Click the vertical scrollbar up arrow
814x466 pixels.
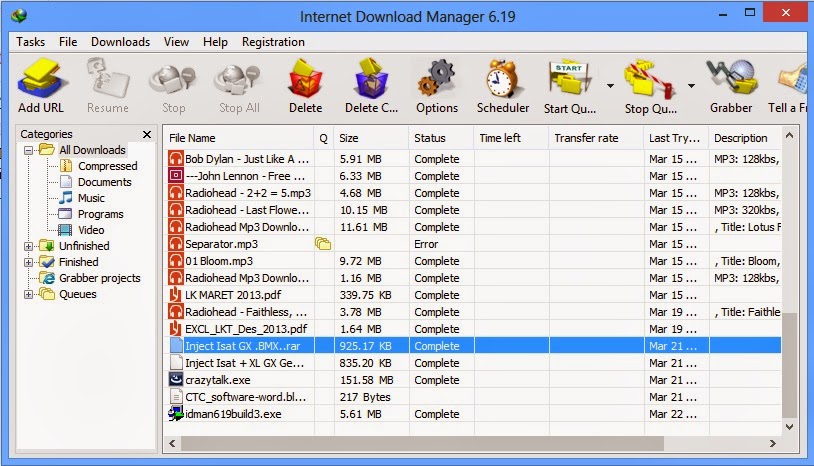790,135
